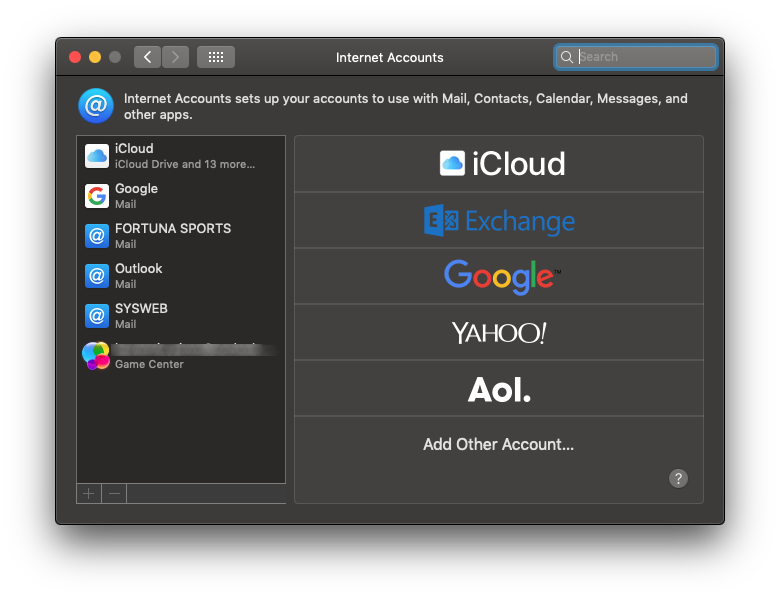Open the help question mark button
The width and height of the screenshot is (780, 598).
(678, 479)
